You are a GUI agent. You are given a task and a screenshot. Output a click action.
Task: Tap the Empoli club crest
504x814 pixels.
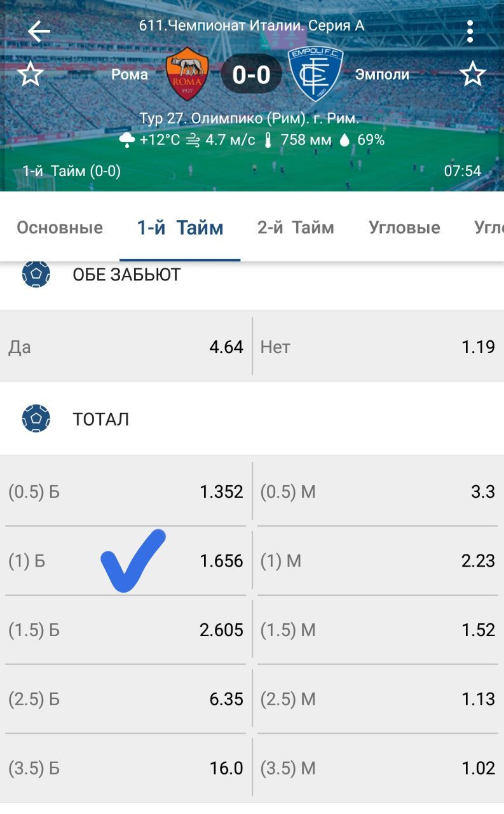pos(315,74)
